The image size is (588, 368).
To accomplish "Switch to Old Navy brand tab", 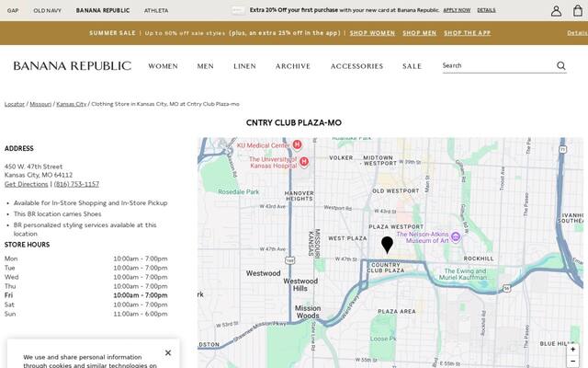I will (x=47, y=10).
